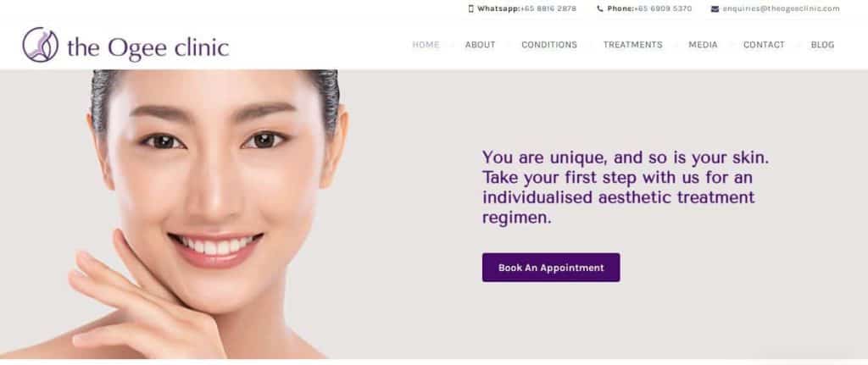Click the Book An Appointment button
The height and width of the screenshot is (365, 868).
click(x=551, y=268)
